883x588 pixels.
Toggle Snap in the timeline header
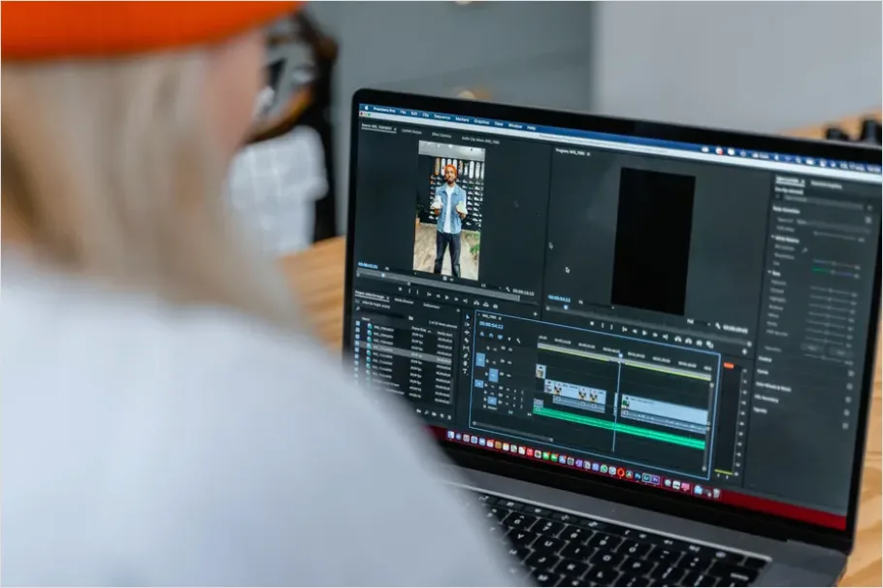[x=491, y=336]
